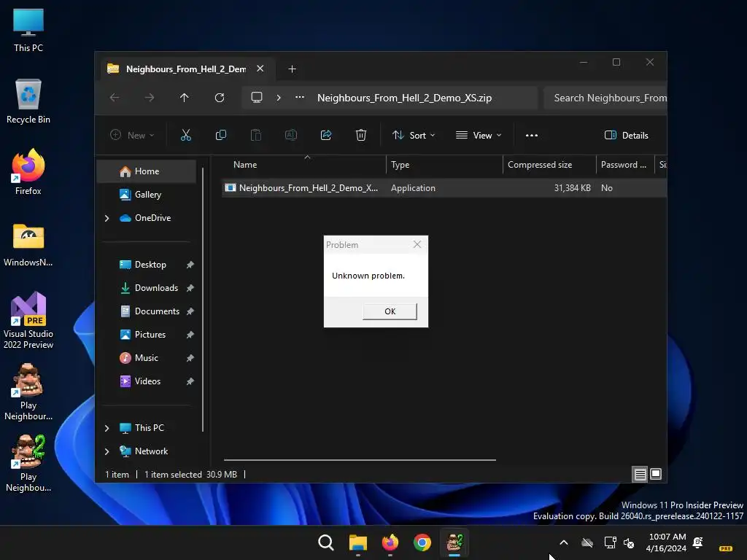Click the Copy icon in toolbar
Image resolution: width=747 pixels, height=560 pixels.
click(x=220, y=135)
